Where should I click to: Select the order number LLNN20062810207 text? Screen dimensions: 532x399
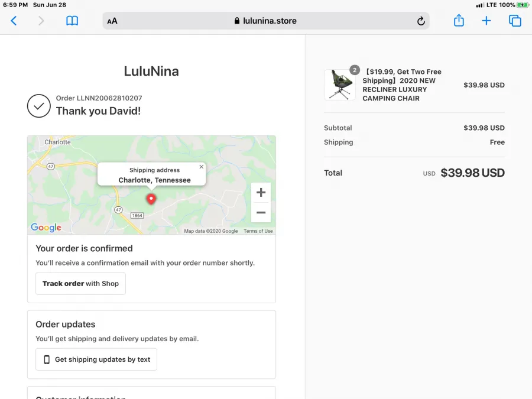[109, 98]
